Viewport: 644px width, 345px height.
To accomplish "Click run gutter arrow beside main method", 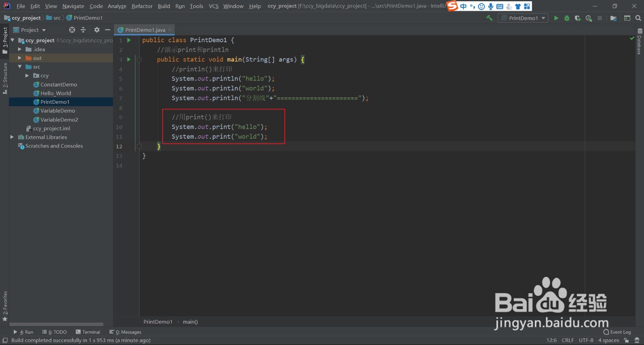I will coord(129,60).
